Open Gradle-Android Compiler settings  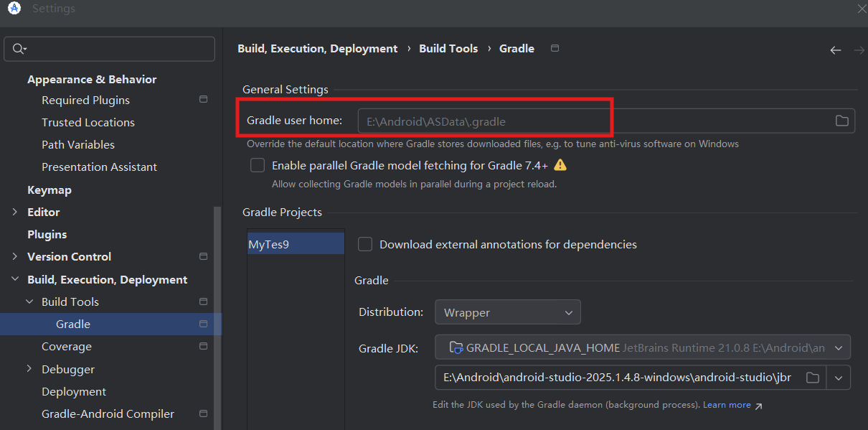pyautogui.click(x=108, y=413)
